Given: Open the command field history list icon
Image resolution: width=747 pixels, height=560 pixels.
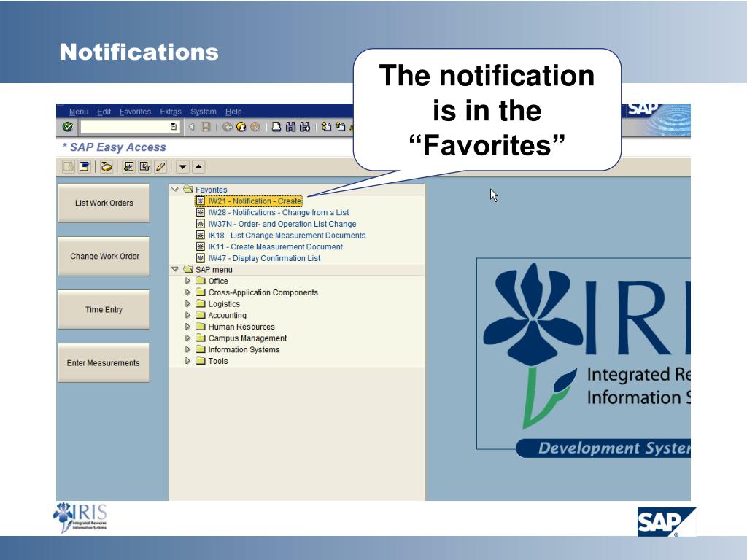Looking at the screenshot, I should tap(174, 127).
